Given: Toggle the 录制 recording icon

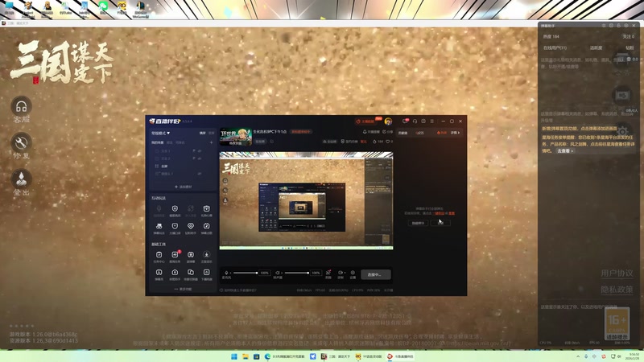Looking at the screenshot, I should click(340, 273).
